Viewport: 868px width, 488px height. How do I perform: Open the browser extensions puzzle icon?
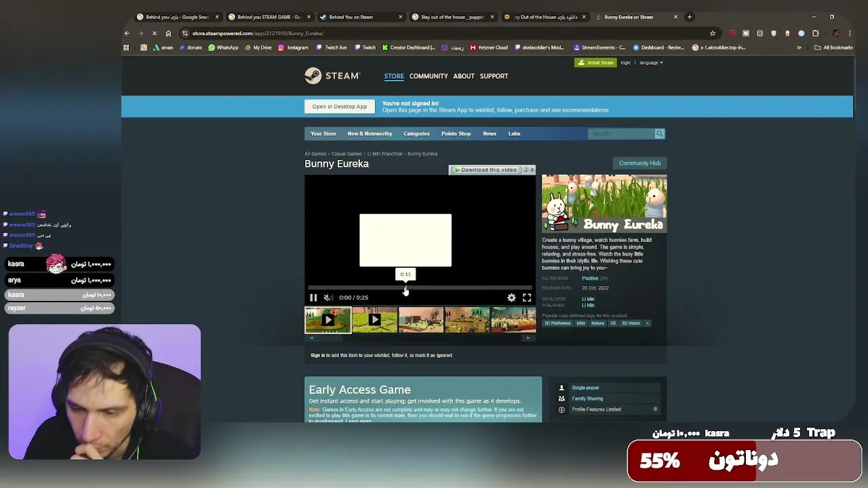click(x=815, y=33)
